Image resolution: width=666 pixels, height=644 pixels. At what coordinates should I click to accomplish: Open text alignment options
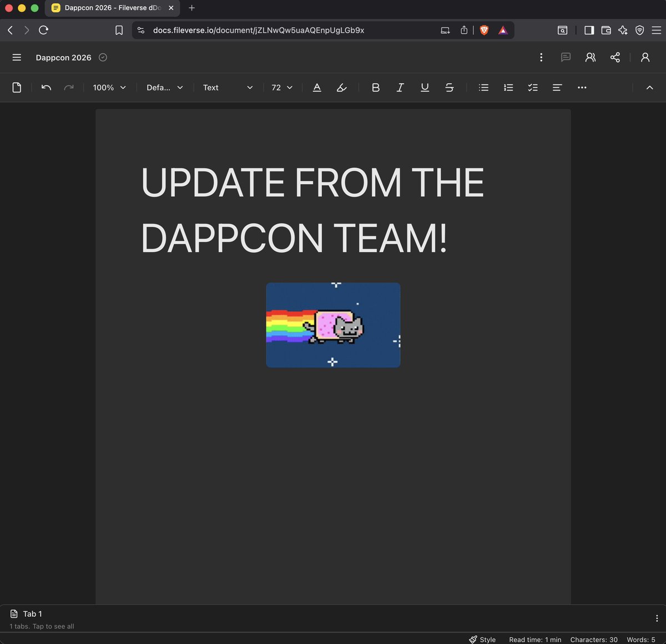coord(557,88)
